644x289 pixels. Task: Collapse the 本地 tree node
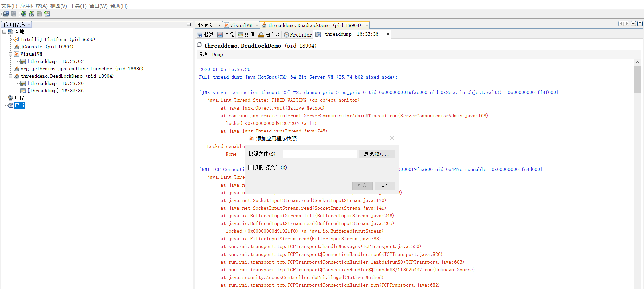pyautogui.click(x=4, y=32)
